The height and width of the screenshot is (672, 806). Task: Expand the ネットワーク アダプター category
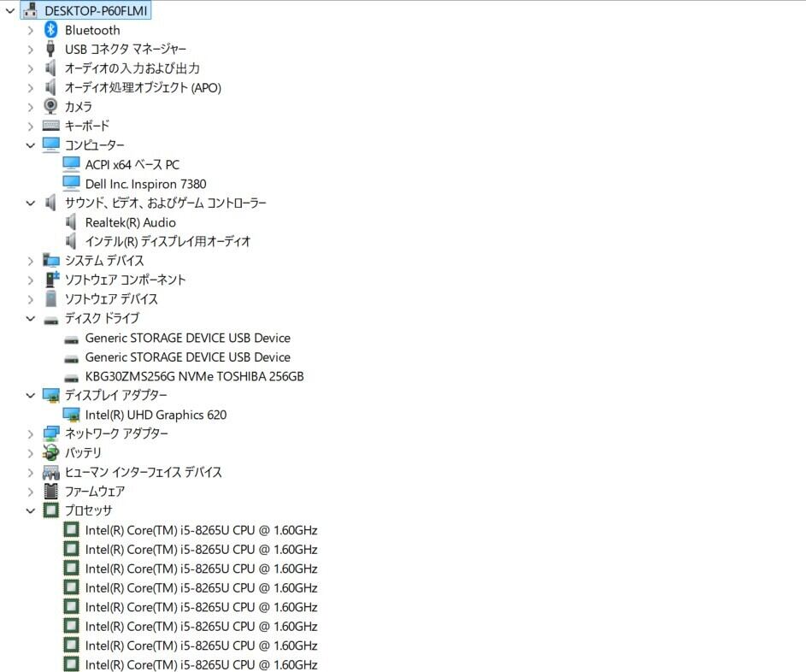30,434
